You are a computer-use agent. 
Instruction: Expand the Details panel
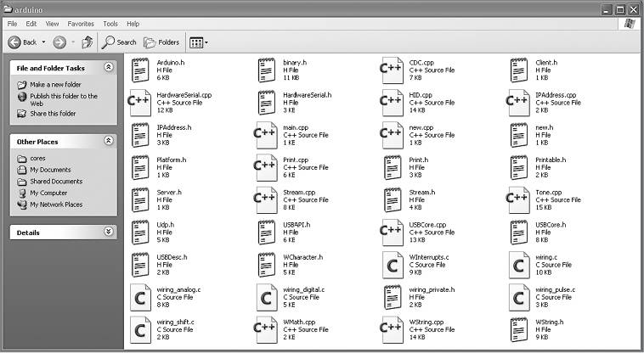[x=109, y=232]
